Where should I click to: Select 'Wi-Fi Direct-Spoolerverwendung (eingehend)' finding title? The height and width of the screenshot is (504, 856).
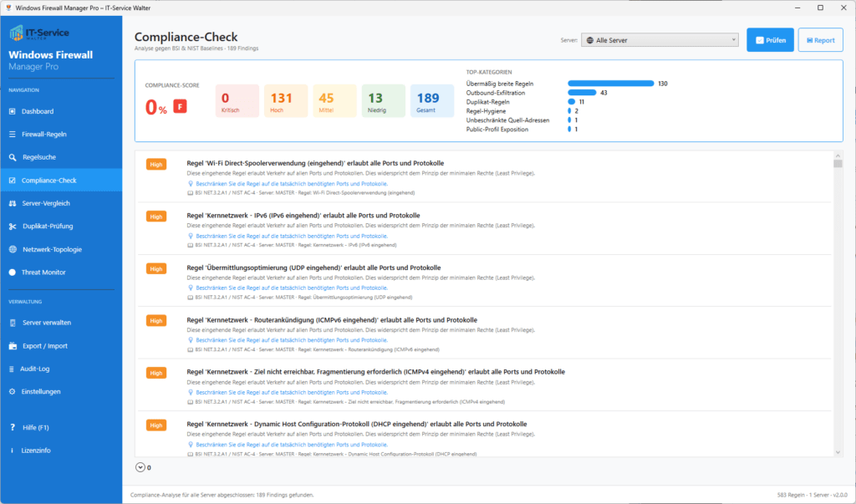pyautogui.click(x=315, y=163)
